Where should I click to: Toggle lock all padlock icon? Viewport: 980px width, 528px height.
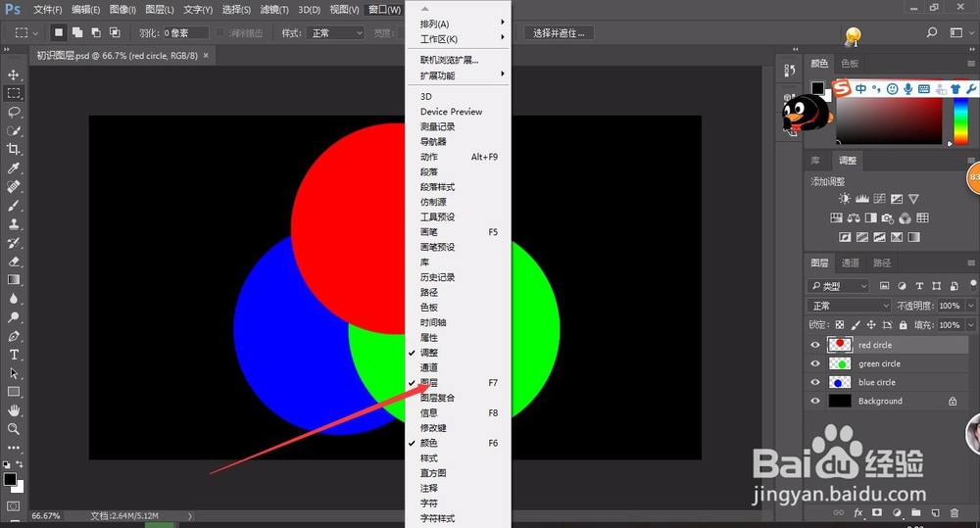(x=904, y=325)
